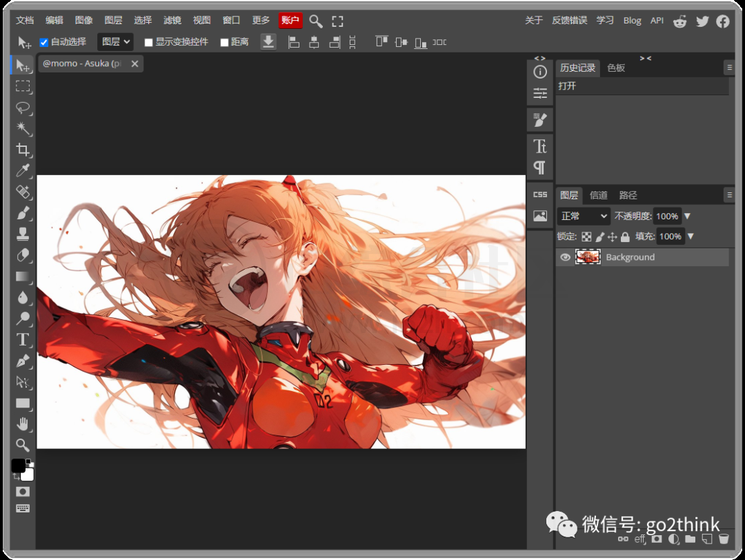The width and height of the screenshot is (745, 560).
Task: Toggle lock position icon
Action: pyautogui.click(x=613, y=237)
